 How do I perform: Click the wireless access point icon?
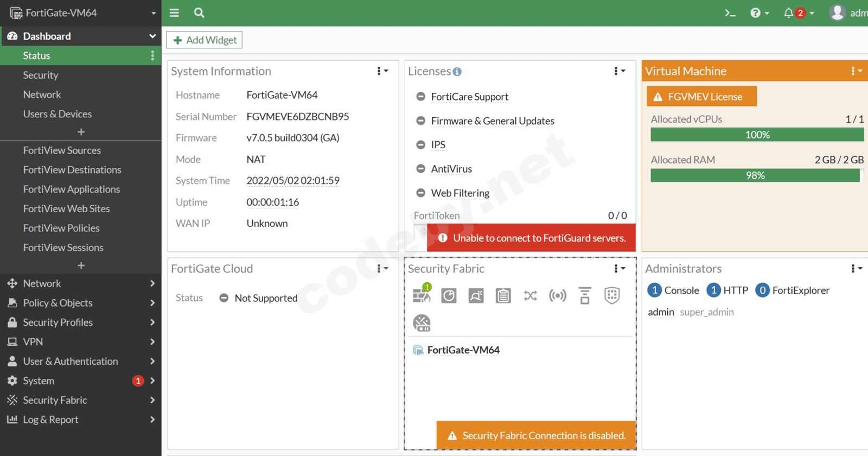tap(557, 295)
